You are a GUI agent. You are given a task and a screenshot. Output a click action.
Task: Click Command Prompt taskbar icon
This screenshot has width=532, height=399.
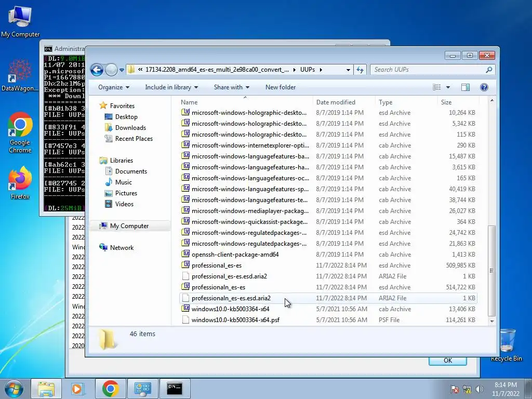point(175,389)
